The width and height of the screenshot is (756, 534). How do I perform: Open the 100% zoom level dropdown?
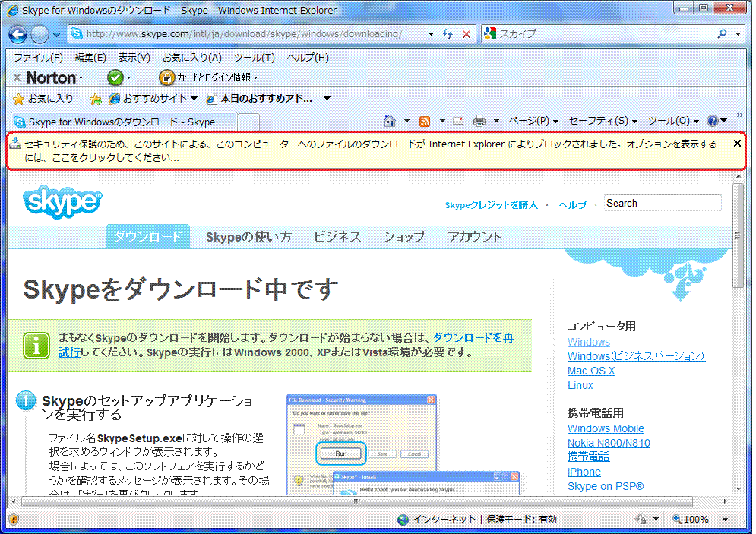tap(725, 520)
